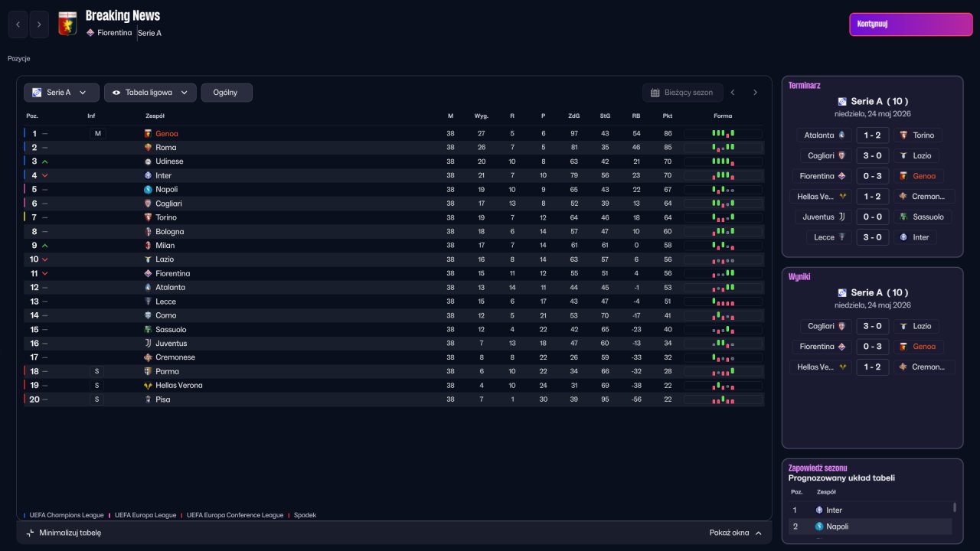The height and width of the screenshot is (551, 980).
Task: Sort table by the Forma column header
Action: pos(723,116)
